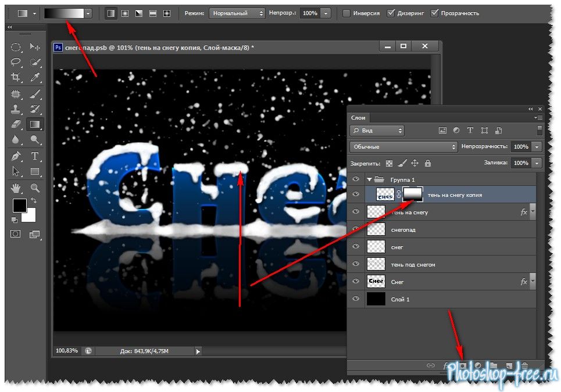
Task: Switch to the Слои panel tab
Action: tap(358, 117)
